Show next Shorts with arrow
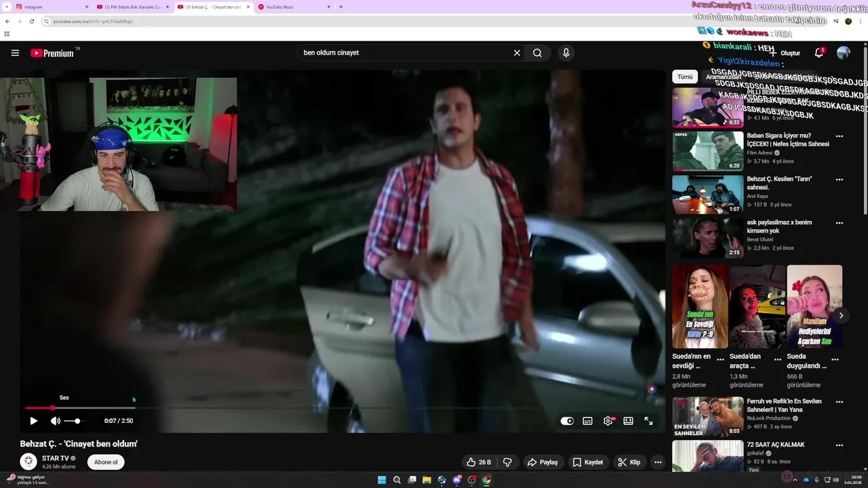The height and width of the screenshot is (488, 868). [841, 316]
